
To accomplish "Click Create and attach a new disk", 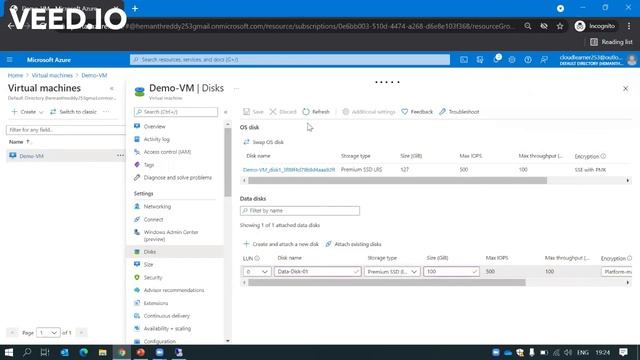I will click(x=281, y=244).
